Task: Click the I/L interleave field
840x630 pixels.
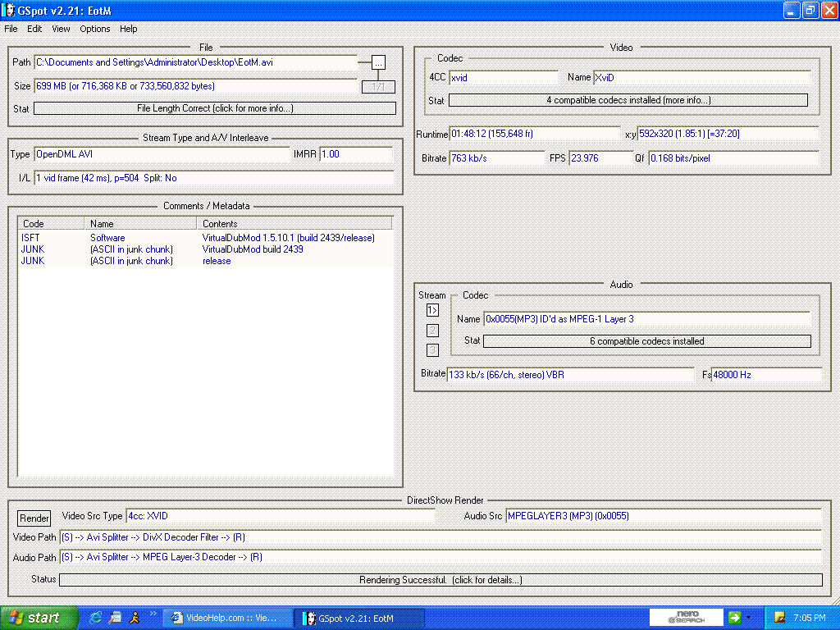Action: [x=214, y=178]
